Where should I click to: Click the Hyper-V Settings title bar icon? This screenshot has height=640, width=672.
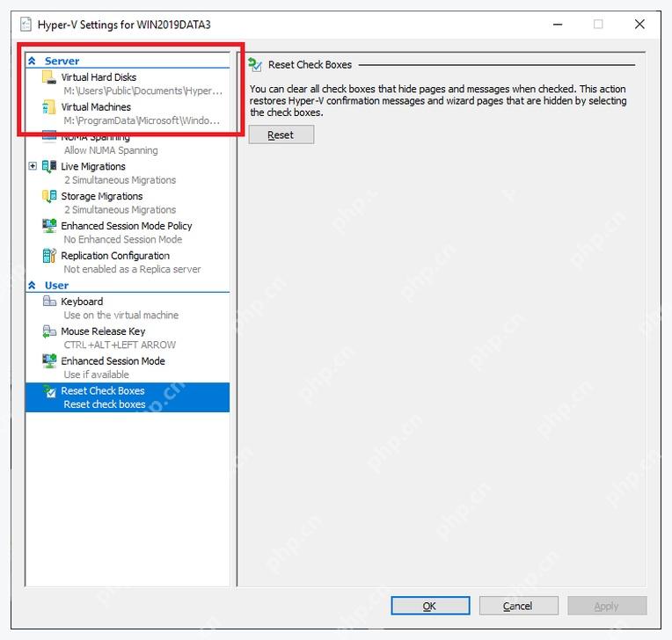pos(26,25)
